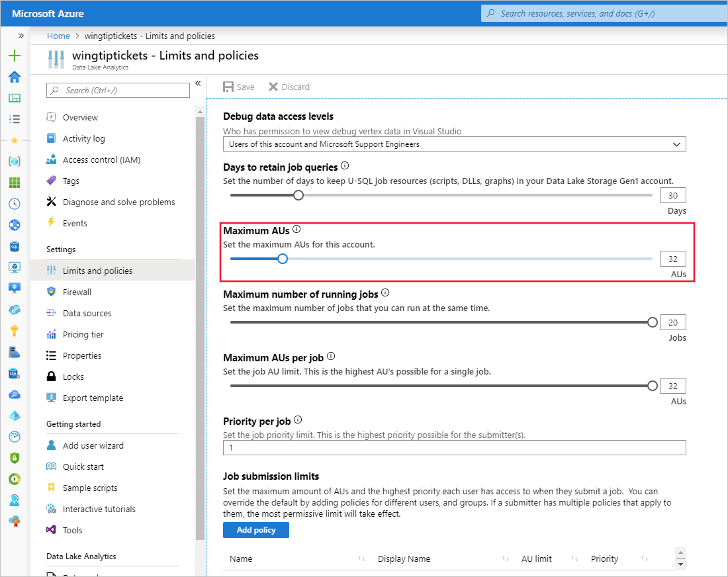Click the Maximum AUs slider handle
Viewport: 728px width, 577px height.
pos(283,259)
